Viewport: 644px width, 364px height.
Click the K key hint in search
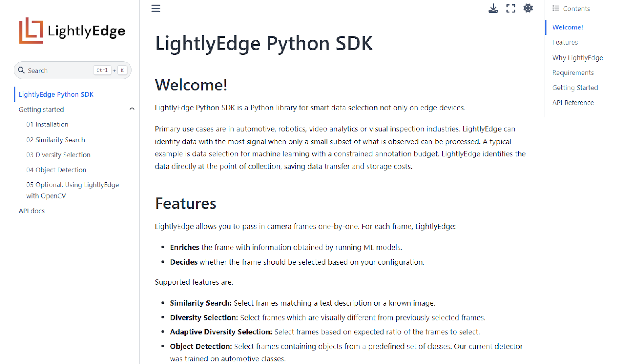click(x=122, y=70)
